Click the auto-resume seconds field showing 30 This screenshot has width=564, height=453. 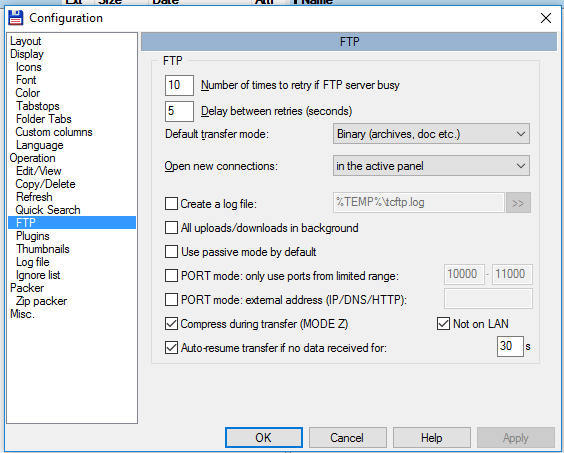click(510, 346)
